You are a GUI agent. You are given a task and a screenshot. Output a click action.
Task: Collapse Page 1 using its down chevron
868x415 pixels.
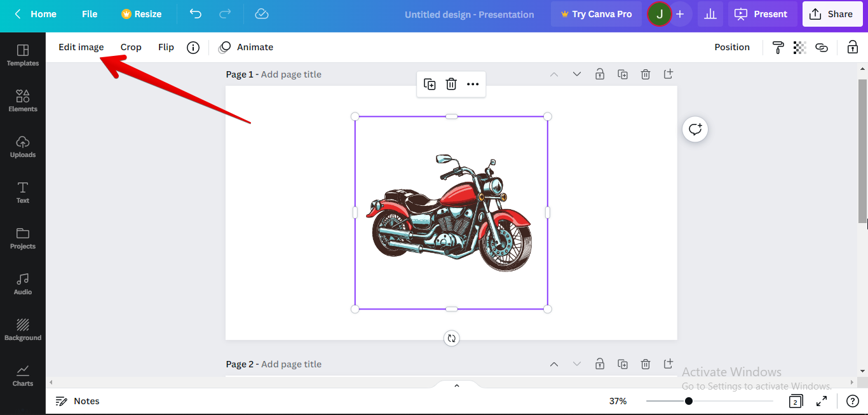point(577,74)
